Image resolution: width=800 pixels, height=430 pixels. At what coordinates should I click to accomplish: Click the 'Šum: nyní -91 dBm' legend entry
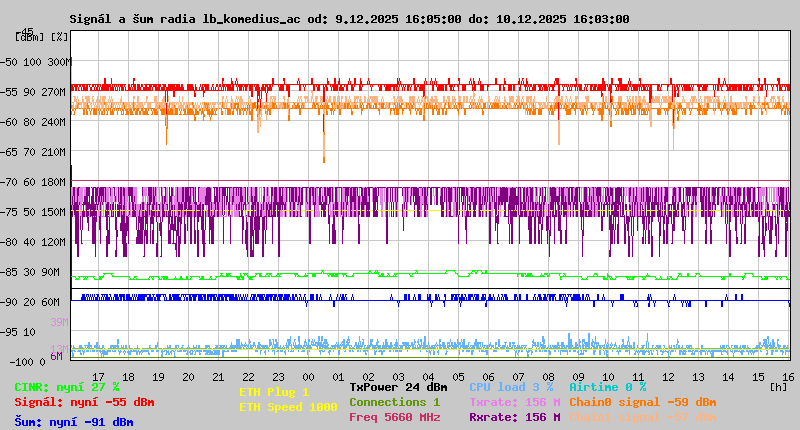pos(74,422)
